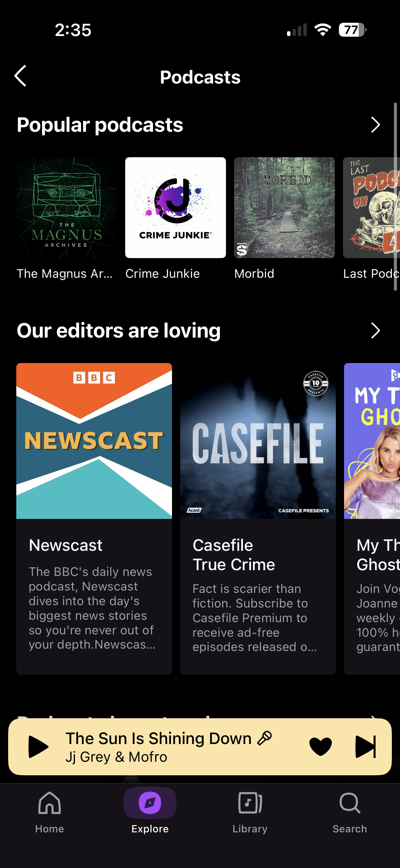The height and width of the screenshot is (868, 400).
Task: Tap the Crime Junkie label
Action: click(x=163, y=274)
